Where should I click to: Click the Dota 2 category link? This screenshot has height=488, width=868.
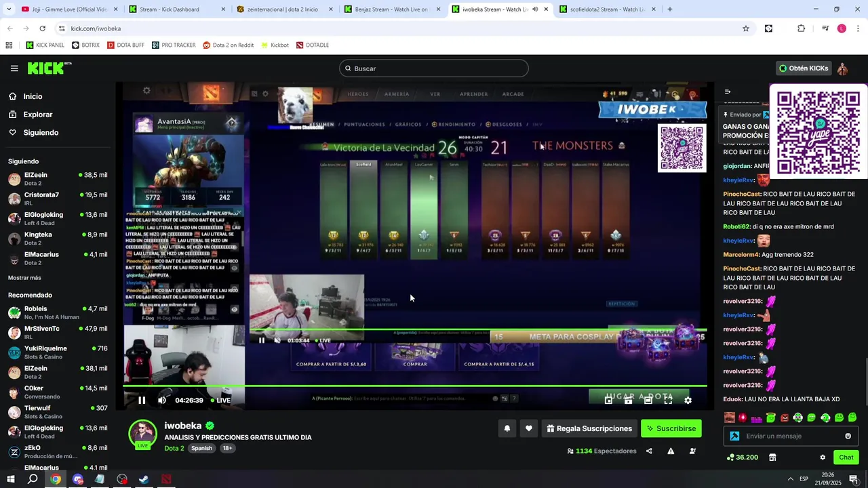point(174,448)
